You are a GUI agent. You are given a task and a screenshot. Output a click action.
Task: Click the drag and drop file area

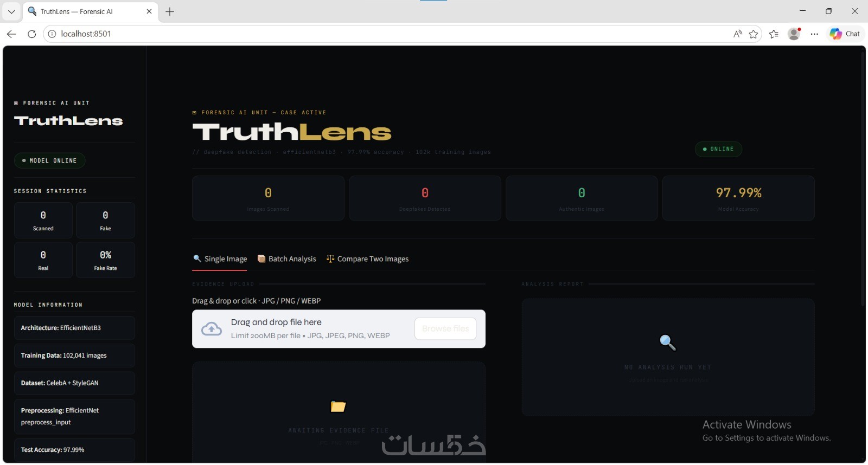tap(339, 329)
